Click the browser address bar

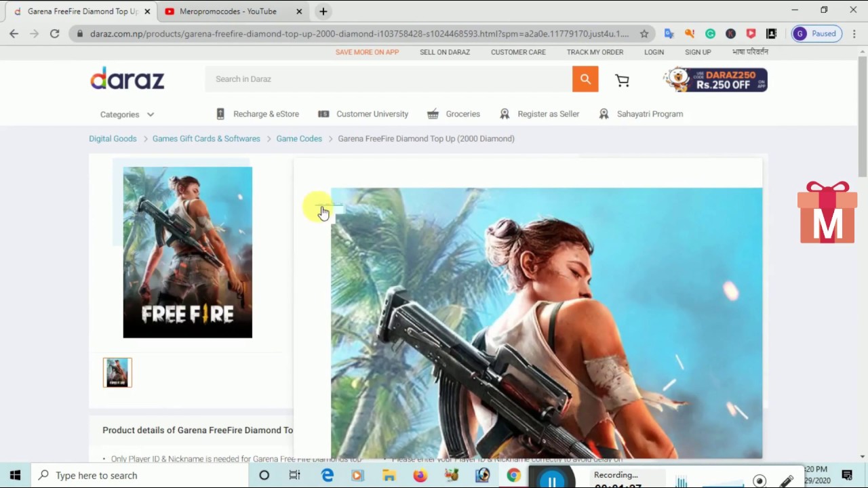(x=359, y=33)
